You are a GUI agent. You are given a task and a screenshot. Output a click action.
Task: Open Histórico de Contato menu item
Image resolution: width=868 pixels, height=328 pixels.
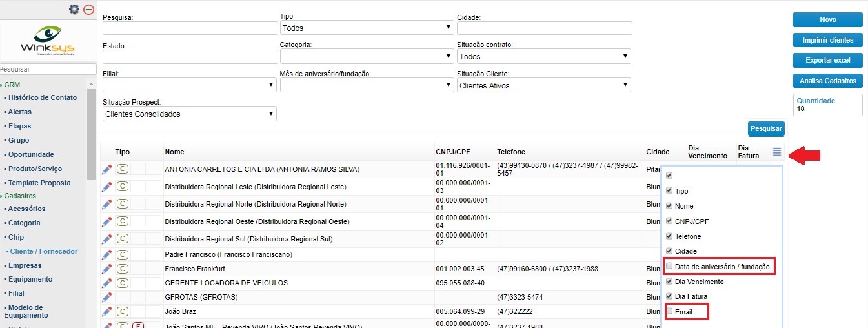coord(43,97)
